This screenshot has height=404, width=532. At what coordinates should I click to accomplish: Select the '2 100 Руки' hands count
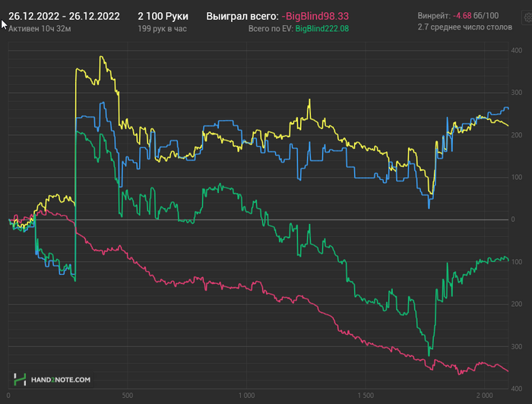pos(163,16)
